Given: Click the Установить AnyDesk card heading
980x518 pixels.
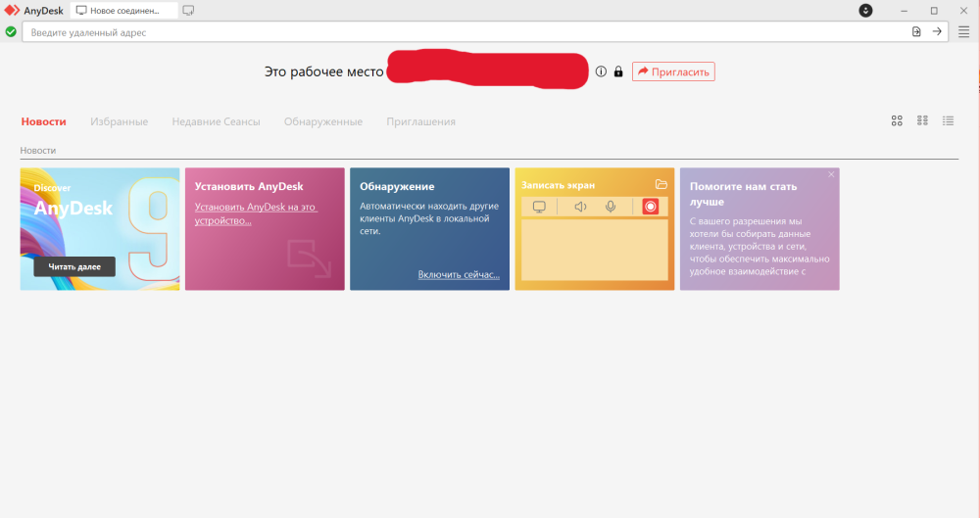Looking at the screenshot, I should click(249, 186).
